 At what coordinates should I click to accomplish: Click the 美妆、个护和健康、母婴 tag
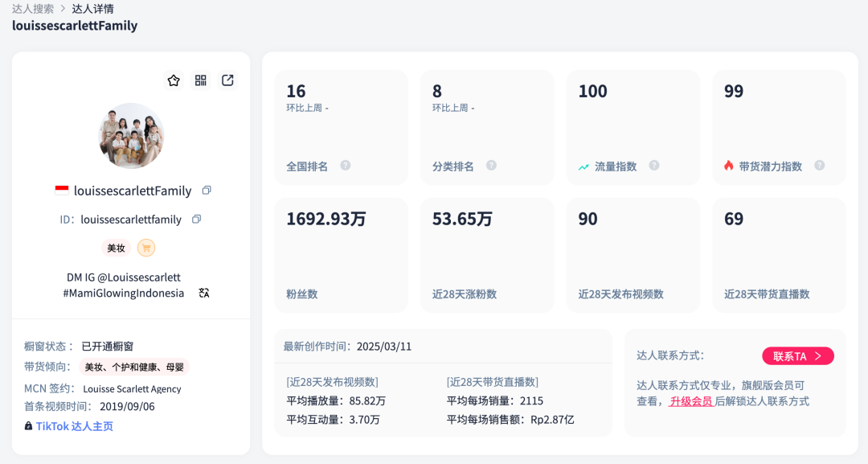pyautogui.click(x=134, y=368)
